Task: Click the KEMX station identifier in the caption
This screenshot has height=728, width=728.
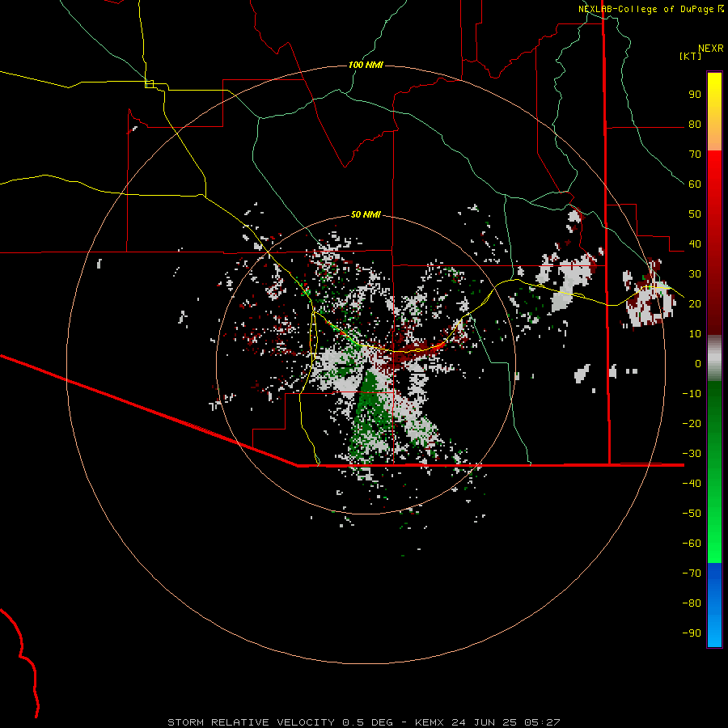Action: [x=430, y=722]
